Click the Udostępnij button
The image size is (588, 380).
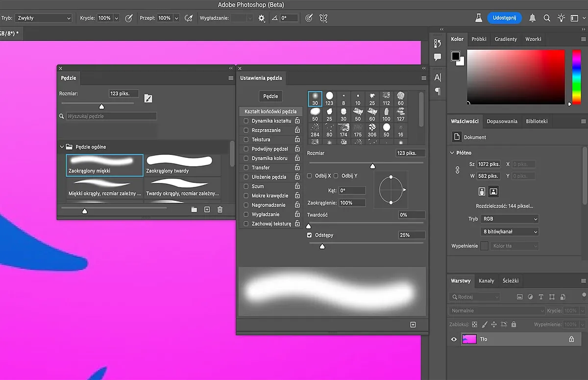tap(504, 17)
